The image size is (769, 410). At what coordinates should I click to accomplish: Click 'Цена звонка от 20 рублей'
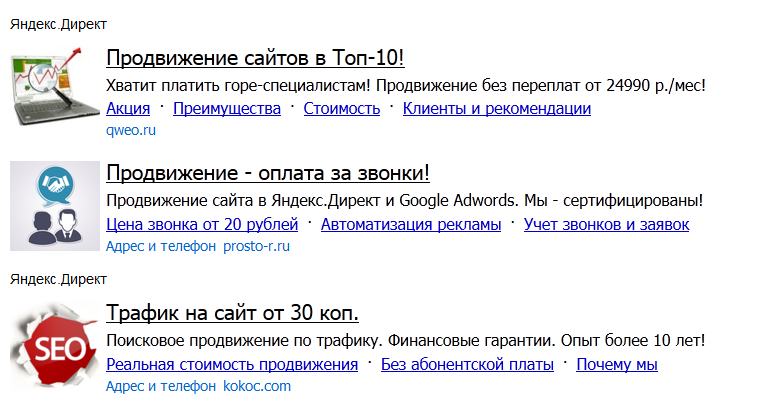[202, 224]
